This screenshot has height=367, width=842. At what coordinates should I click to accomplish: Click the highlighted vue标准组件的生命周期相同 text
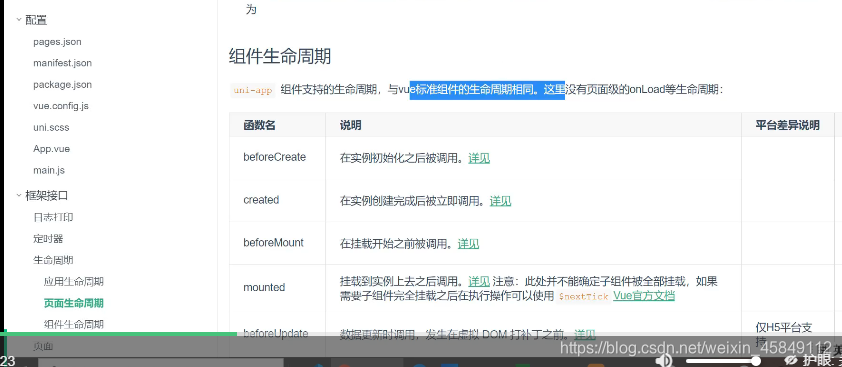tap(487, 90)
